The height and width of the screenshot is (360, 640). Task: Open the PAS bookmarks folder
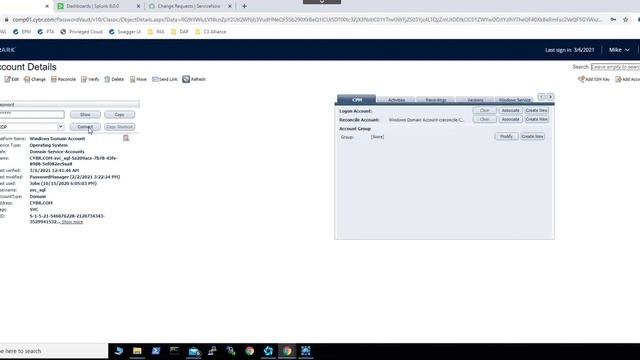click(156, 32)
